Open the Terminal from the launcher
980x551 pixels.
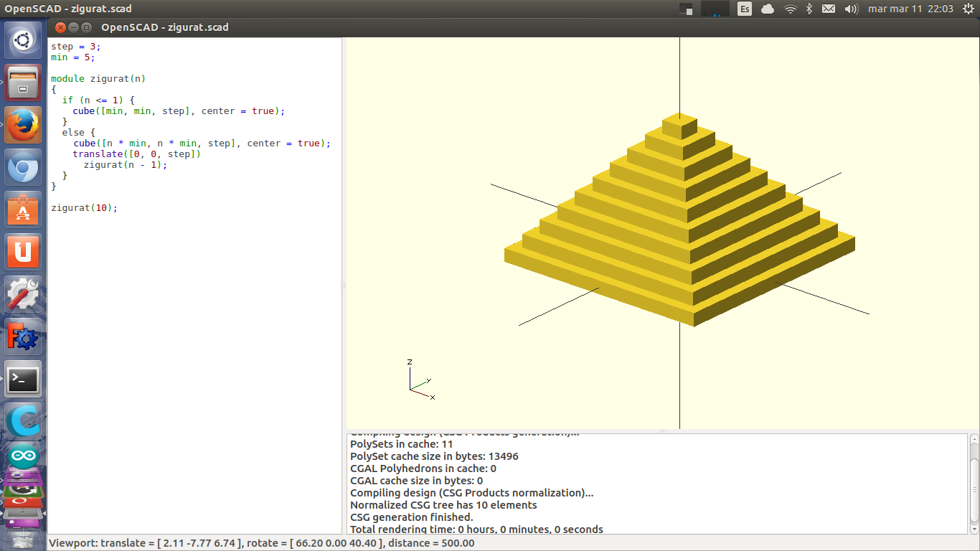pyautogui.click(x=24, y=379)
